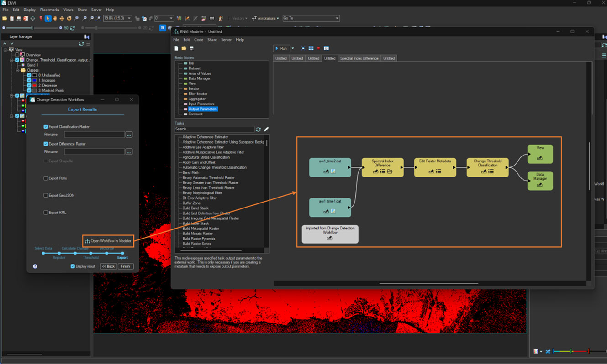This screenshot has width=607, height=364.
Task: Click the Tasks search input field
Action: click(215, 130)
